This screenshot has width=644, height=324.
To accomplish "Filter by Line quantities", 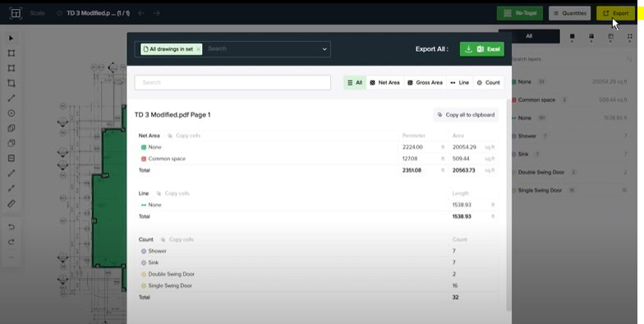I will (x=459, y=82).
